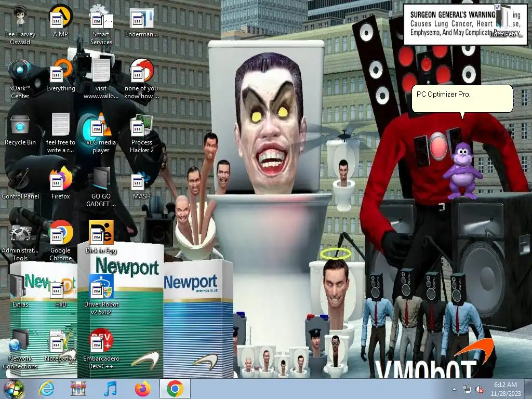The width and height of the screenshot is (532, 399).
Task: Open the pinned library shelf taskbar icon
Action: 78,389
